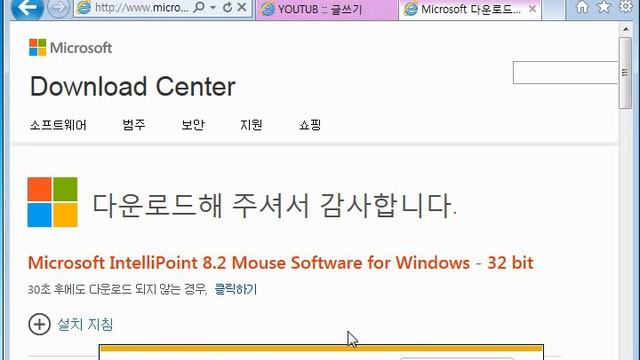This screenshot has width=640, height=360.
Task: Click the favicon in the address bar
Action: pos(84,7)
